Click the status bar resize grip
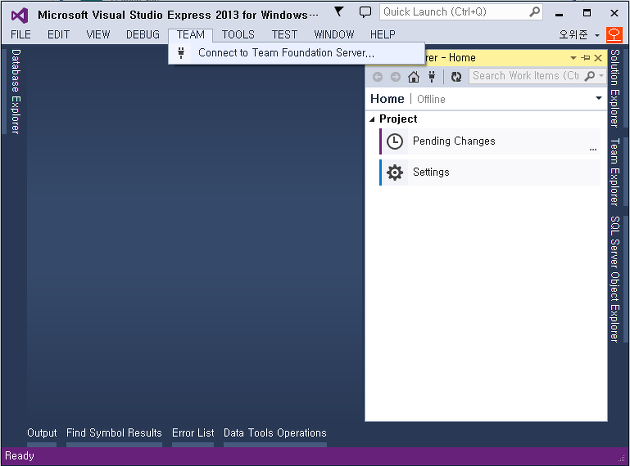Viewport: 630px width, 466px height. 623,460
